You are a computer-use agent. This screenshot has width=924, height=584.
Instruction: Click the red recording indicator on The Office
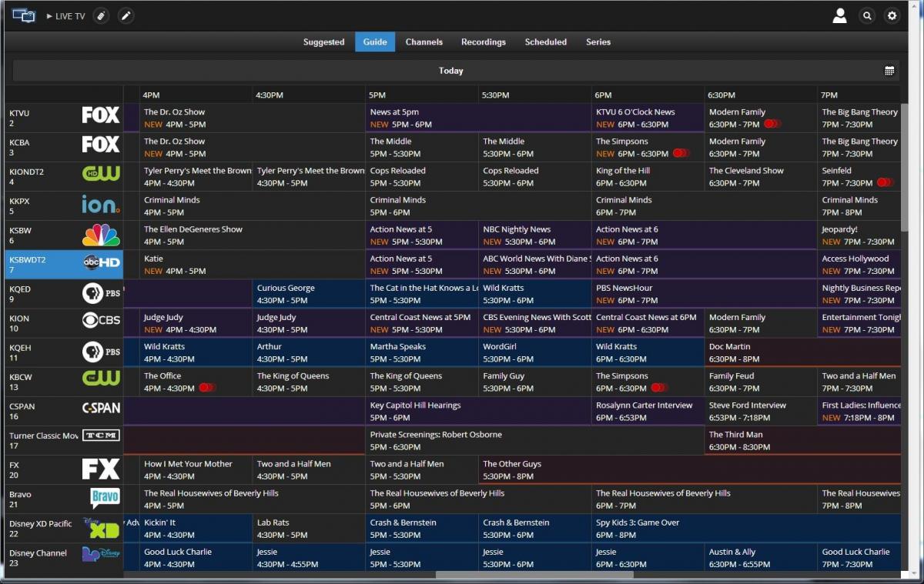click(x=207, y=389)
